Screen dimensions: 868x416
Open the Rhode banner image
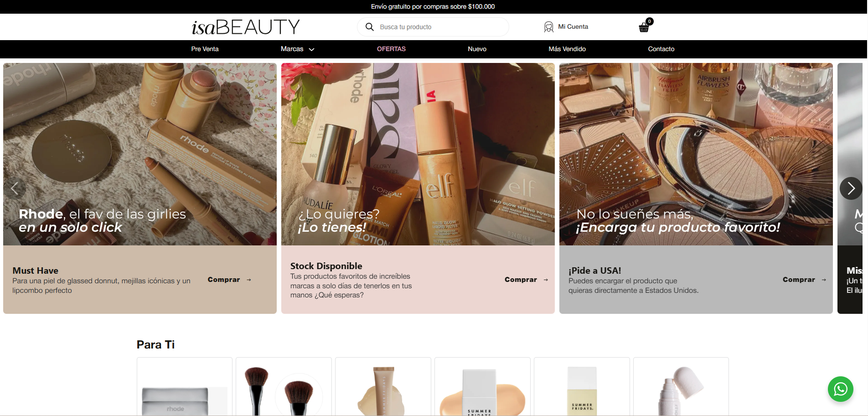[x=140, y=154]
